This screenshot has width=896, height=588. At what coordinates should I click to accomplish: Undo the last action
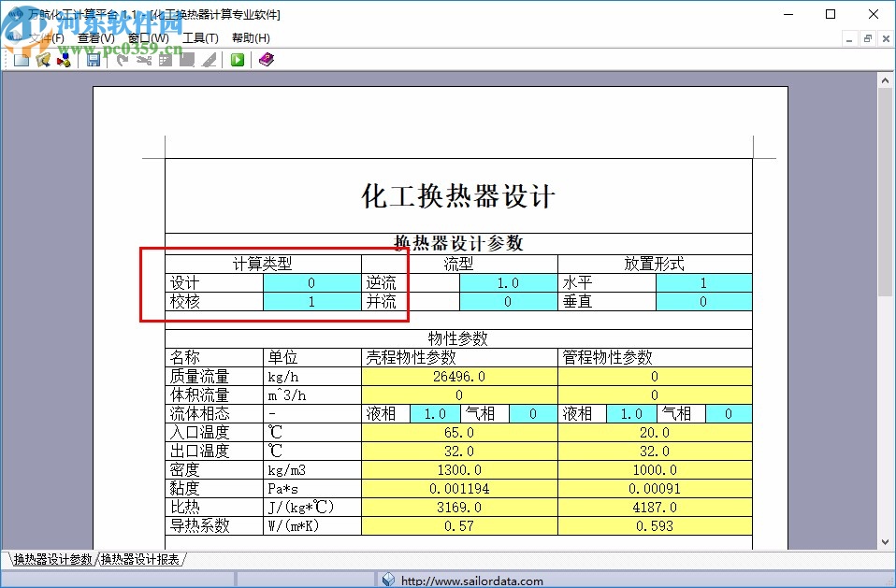(122, 59)
